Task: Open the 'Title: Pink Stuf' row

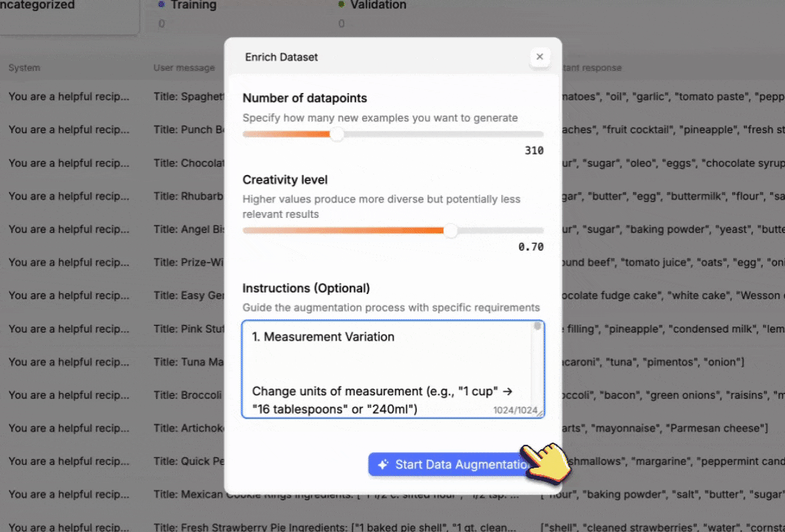Action: pos(188,329)
